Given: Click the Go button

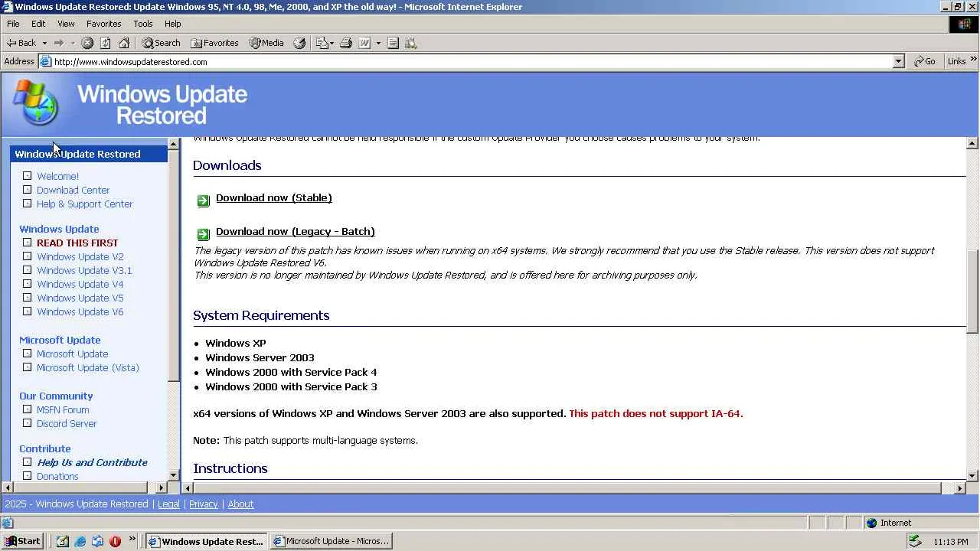Looking at the screenshot, I should (x=925, y=61).
